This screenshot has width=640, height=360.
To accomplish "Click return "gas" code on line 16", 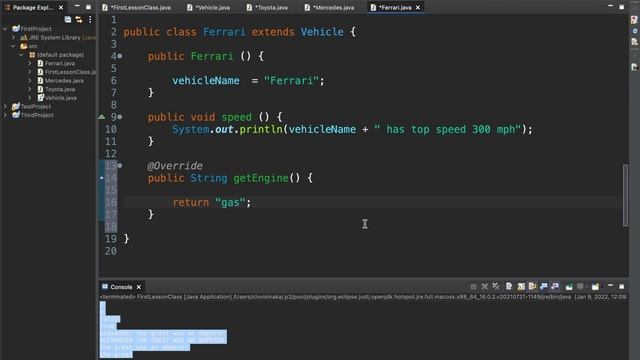I will tap(212, 202).
